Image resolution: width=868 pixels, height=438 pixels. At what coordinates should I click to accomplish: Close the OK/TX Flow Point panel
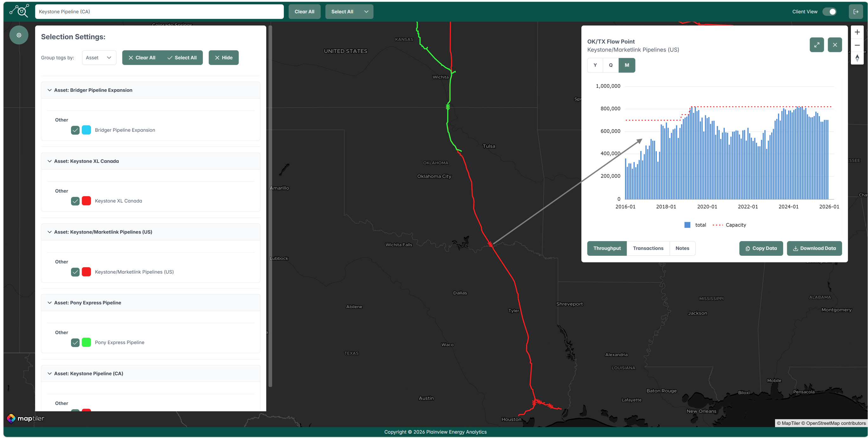[x=835, y=45]
